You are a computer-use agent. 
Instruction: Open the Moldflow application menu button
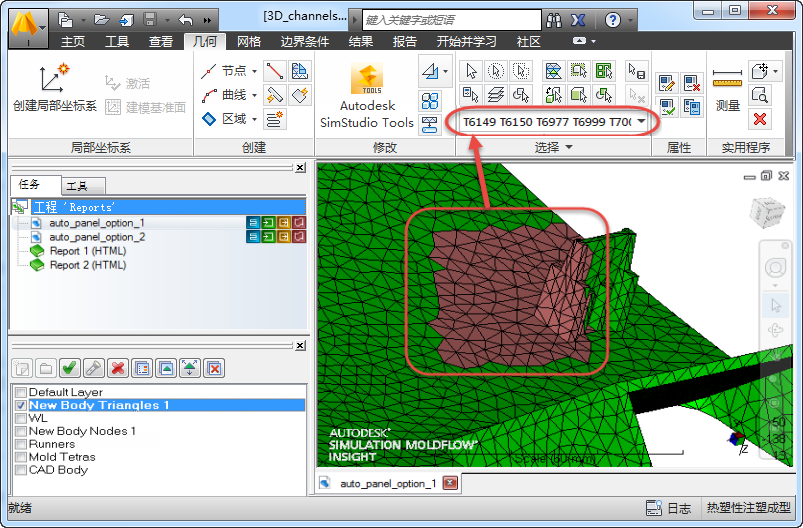(29, 28)
